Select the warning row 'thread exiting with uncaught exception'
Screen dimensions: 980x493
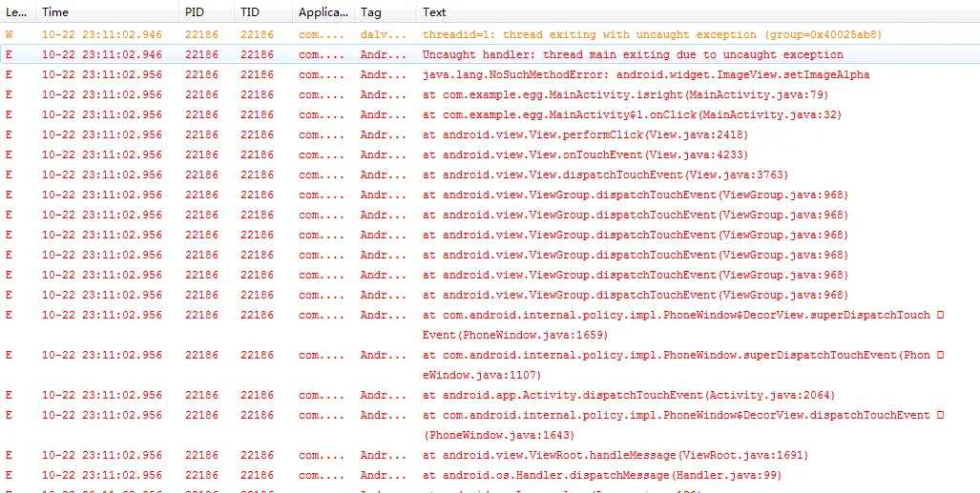tap(490, 34)
